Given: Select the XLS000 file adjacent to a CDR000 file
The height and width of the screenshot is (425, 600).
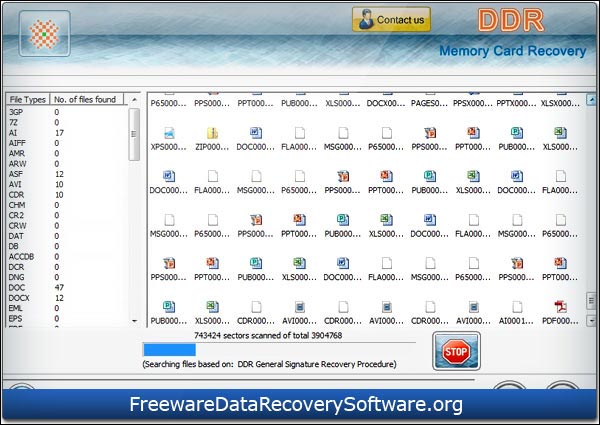Looking at the screenshot, I should [x=212, y=307].
